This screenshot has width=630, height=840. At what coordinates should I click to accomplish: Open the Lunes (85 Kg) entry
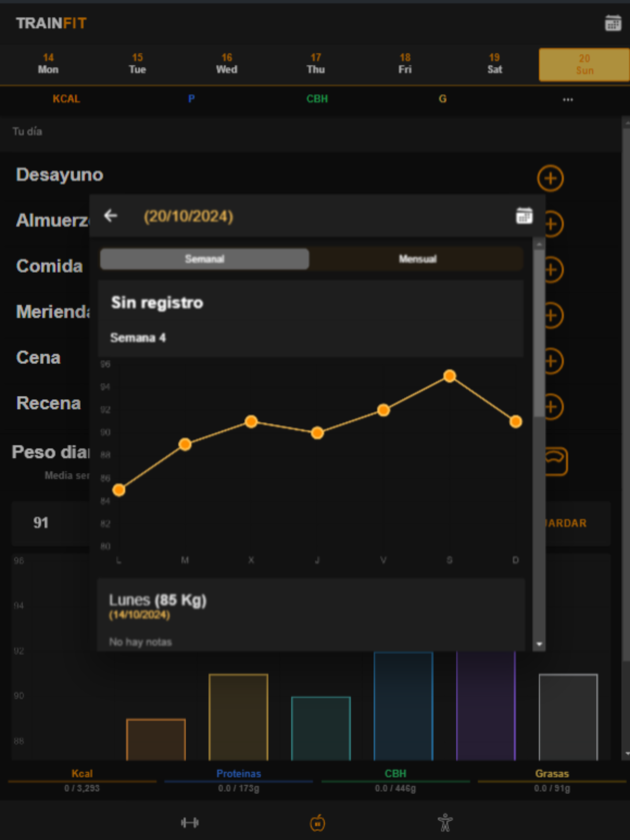click(311, 615)
